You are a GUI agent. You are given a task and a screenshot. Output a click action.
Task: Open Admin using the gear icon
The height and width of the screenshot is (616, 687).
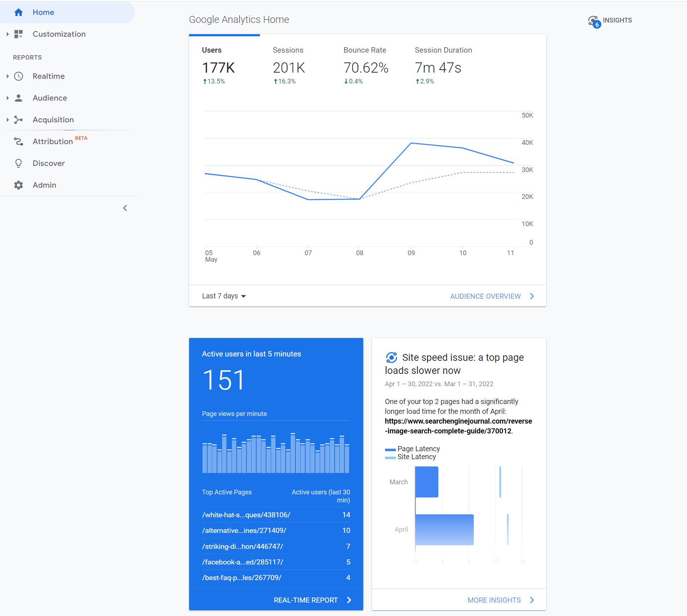tap(19, 185)
